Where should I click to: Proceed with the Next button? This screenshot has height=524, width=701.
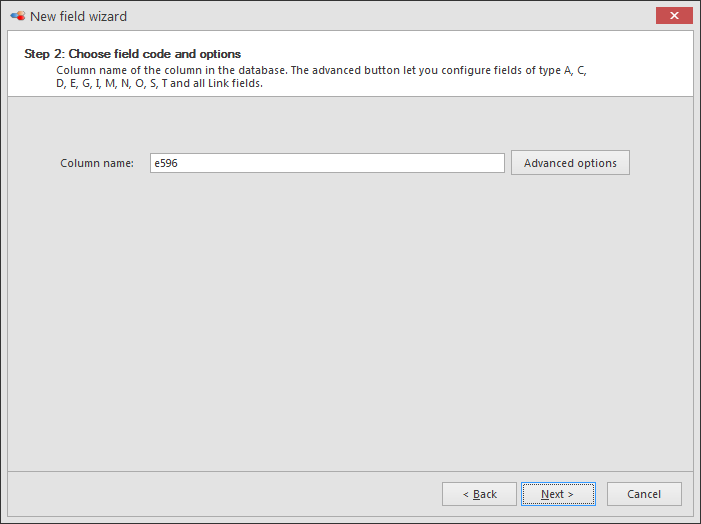point(558,494)
